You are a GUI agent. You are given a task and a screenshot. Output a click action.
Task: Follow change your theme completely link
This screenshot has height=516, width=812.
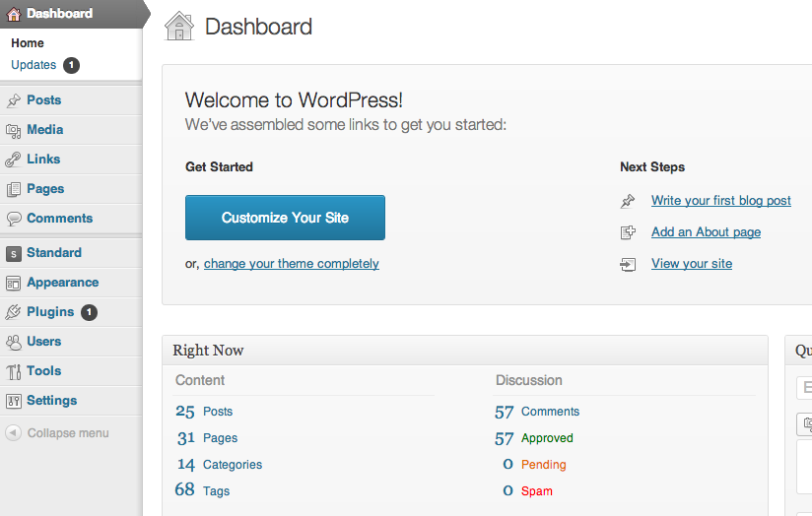tap(291, 264)
